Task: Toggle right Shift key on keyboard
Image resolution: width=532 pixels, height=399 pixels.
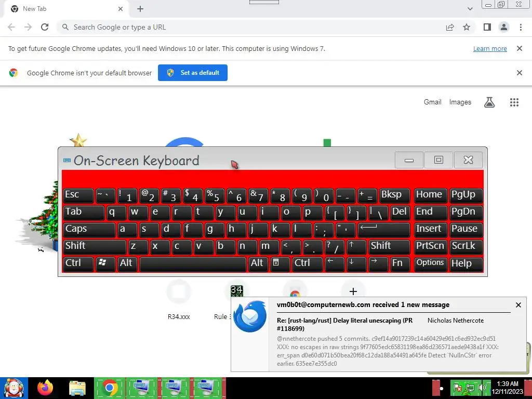Action: point(390,246)
